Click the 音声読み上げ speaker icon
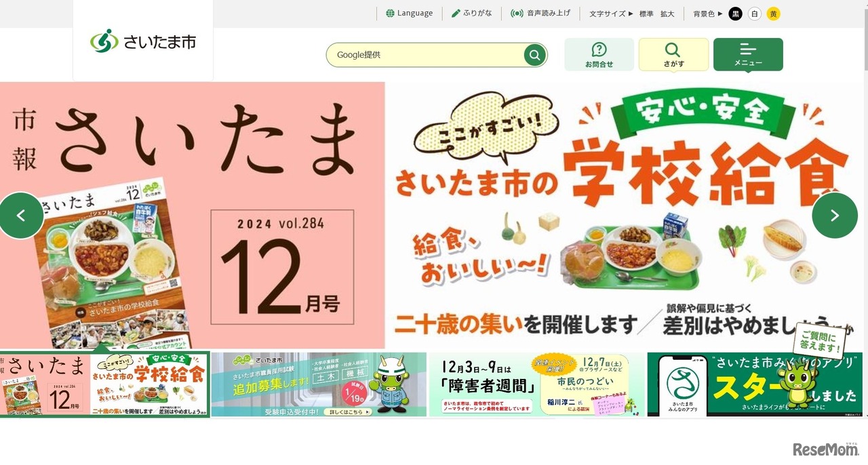Screen dimensions: 868x465 (x=517, y=14)
